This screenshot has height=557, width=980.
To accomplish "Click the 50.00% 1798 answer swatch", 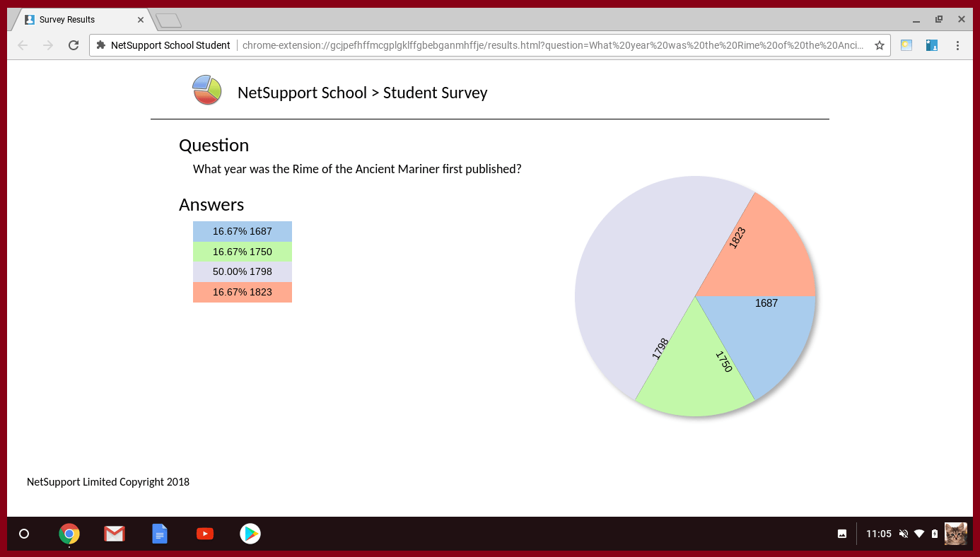I will click(243, 272).
